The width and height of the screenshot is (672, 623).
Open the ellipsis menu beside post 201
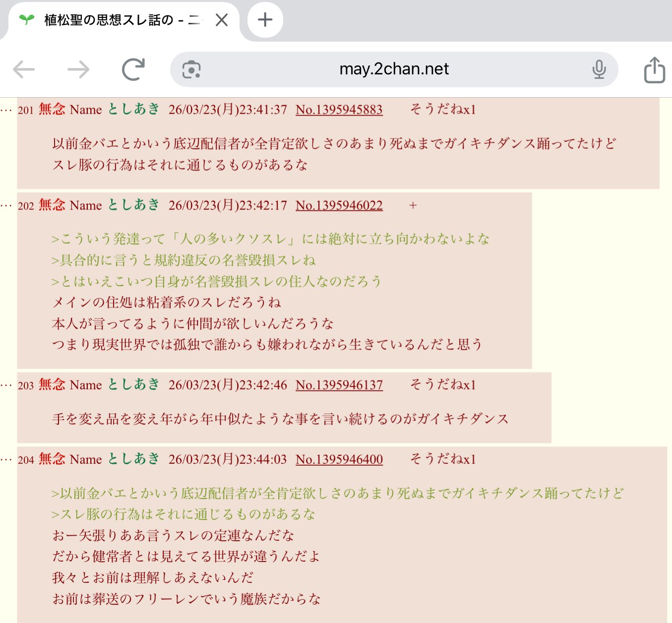click(x=6, y=110)
